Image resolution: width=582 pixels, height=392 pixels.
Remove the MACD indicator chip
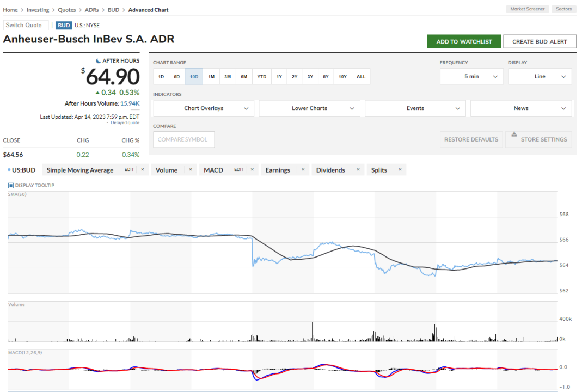coord(252,170)
